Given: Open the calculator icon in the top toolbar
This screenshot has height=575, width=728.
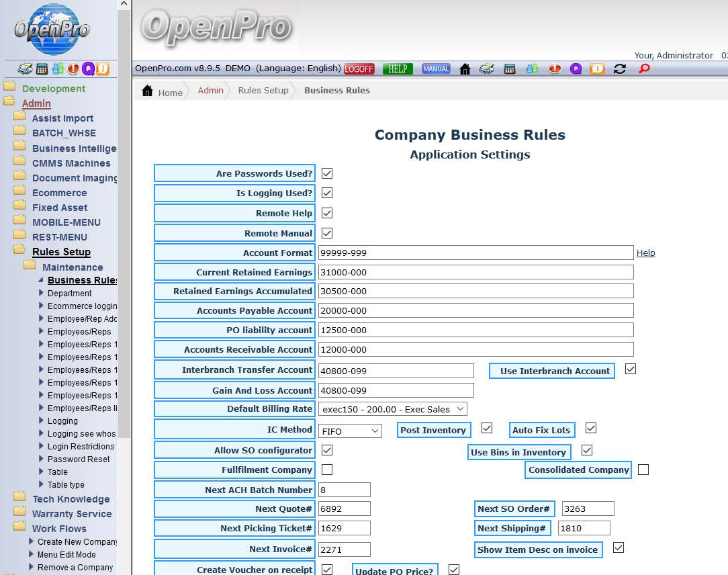Looking at the screenshot, I should (509, 69).
